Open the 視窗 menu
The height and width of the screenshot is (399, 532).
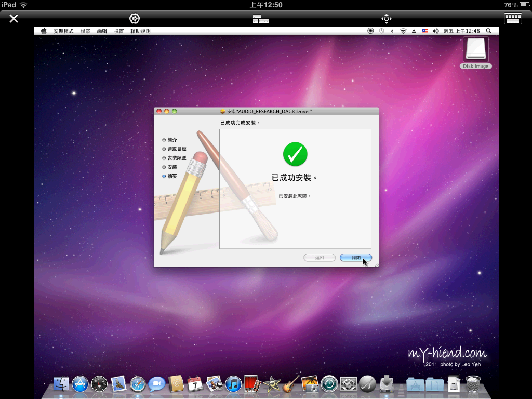tap(119, 31)
